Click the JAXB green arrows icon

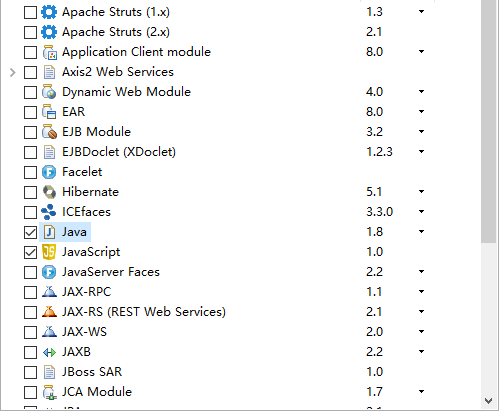pyautogui.click(x=49, y=352)
